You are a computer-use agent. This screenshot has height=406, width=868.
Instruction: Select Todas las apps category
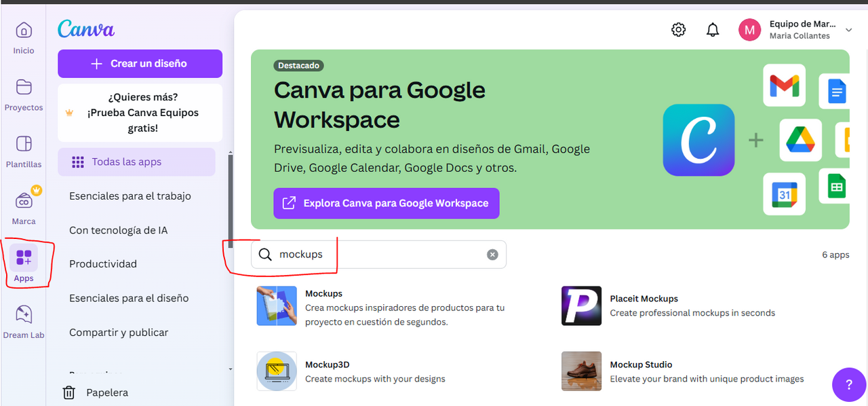136,162
